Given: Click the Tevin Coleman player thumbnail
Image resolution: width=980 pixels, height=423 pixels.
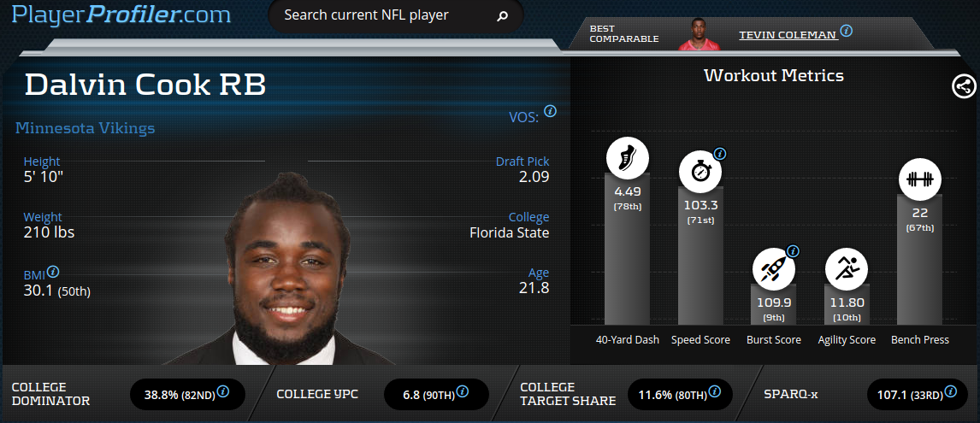Looking at the screenshot, I should click(x=700, y=34).
